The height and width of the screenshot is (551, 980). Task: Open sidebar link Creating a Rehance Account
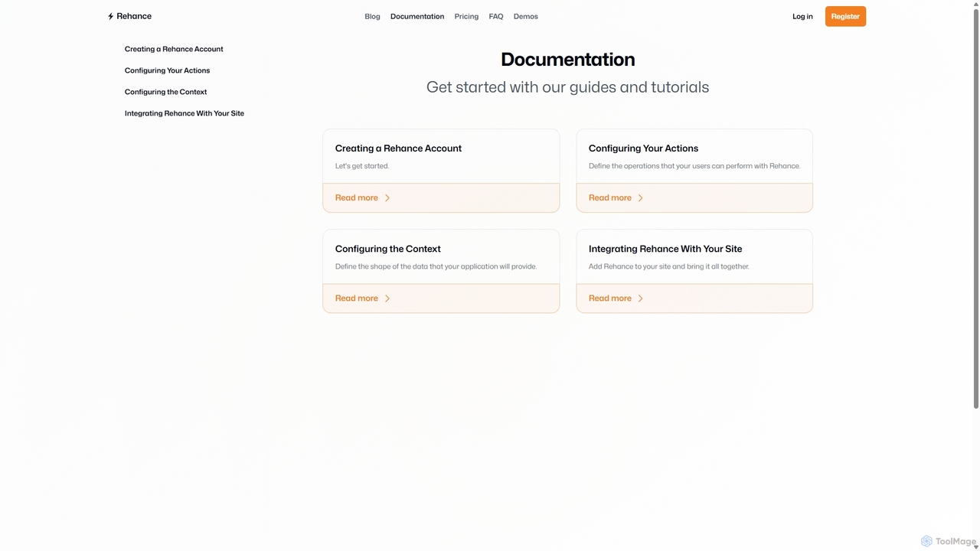pyautogui.click(x=174, y=49)
